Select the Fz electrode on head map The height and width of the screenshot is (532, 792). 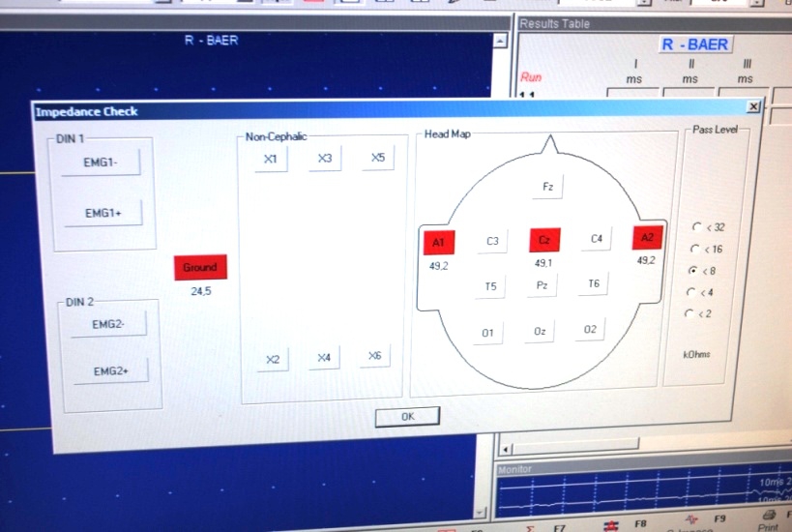(548, 187)
